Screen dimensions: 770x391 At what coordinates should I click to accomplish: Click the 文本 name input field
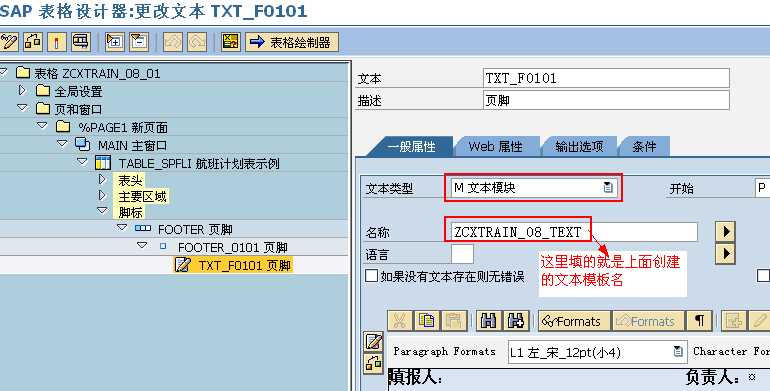click(x=606, y=78)
